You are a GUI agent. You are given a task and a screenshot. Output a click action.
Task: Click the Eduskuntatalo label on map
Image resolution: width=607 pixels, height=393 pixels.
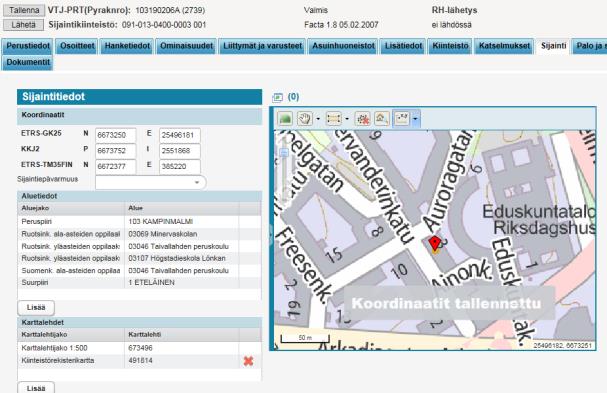[x=539, y=212]
